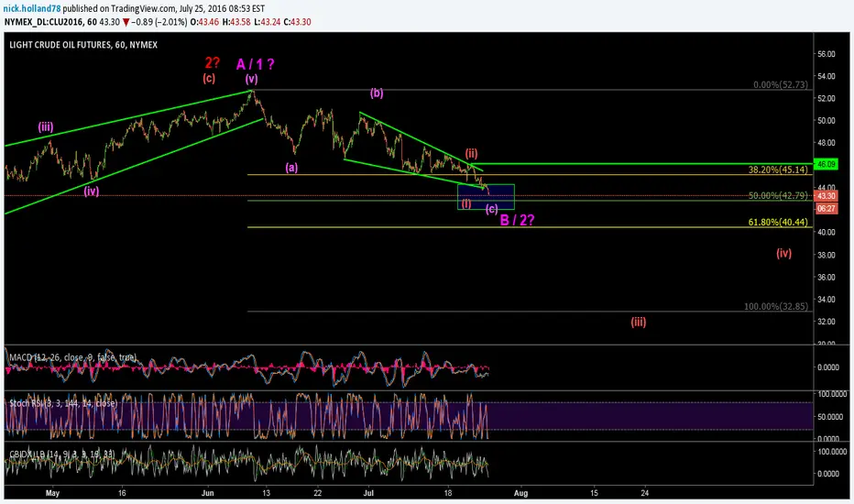Select the 38.20%(45.14) Fibonacci level label
The width and height of the screenshot is (854, 504).
point(778,170)
